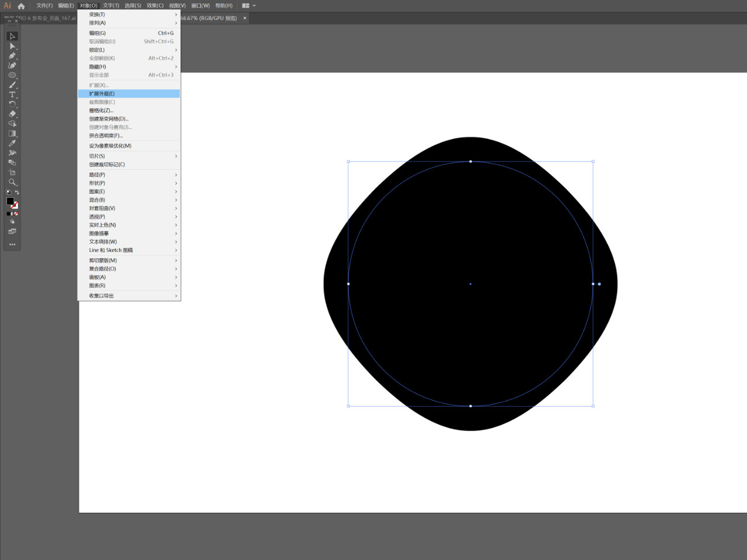This screenshot has height=560, width=747.
Task: Choose 创建裁切标记(C) menu entry
Action: click(129, 164)
